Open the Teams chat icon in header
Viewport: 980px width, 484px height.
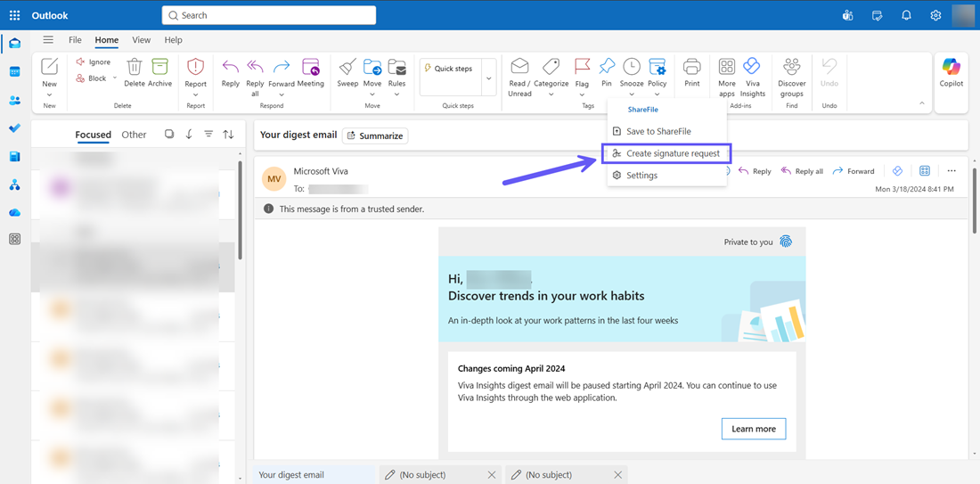(847, 15)
